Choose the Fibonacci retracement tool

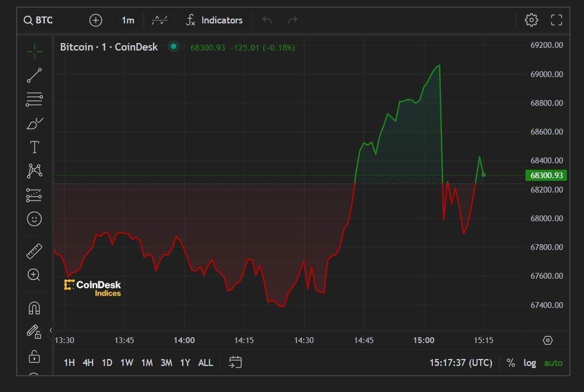click(x=35, y=99)
